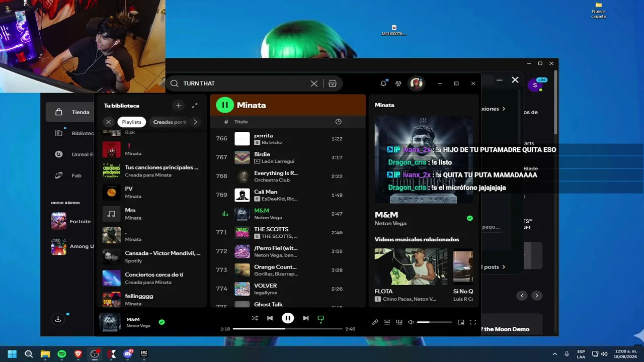644x362 pixels.
Task: Toggle shuffle in the Spotify player bar
Action: (x=255, y=318)
